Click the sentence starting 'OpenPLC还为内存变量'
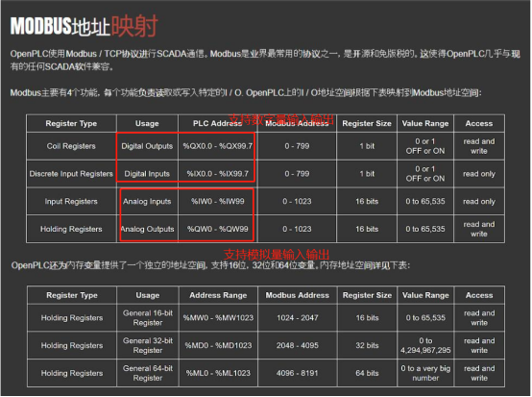532x397 pixels. coord(210,265)
